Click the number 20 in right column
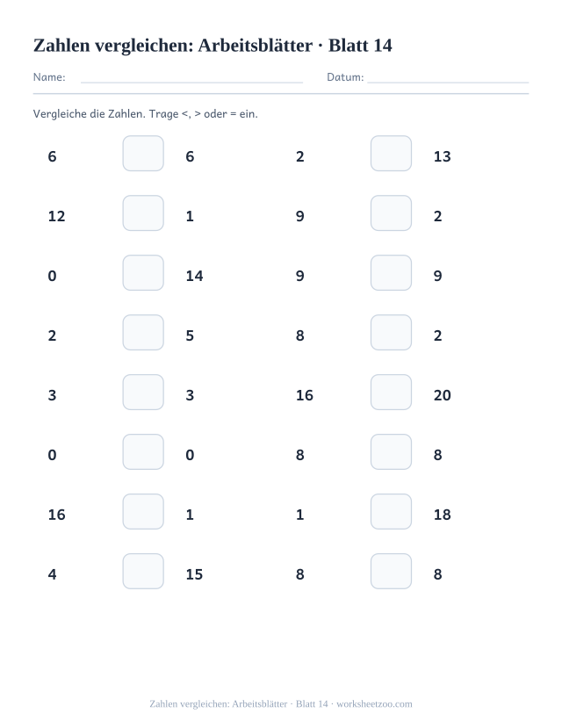The image size is (562, 728). pos(443,395)
